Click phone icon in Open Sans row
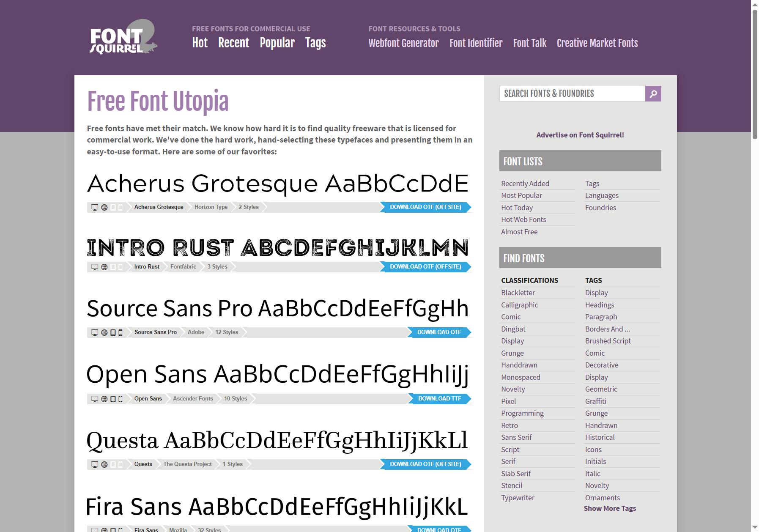Viewport: 759px width, 532px height. [x=121, y=399]
